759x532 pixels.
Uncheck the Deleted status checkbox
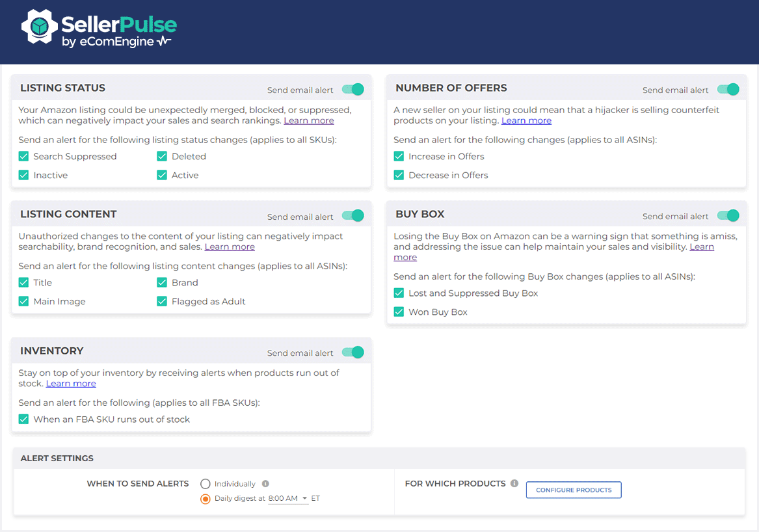(x=161, y=156)
